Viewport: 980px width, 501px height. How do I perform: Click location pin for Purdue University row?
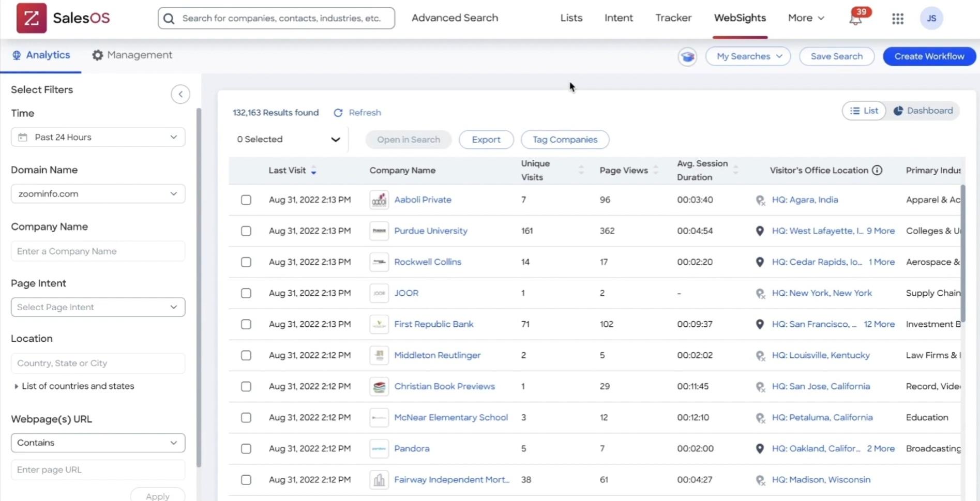click(760, 231)
